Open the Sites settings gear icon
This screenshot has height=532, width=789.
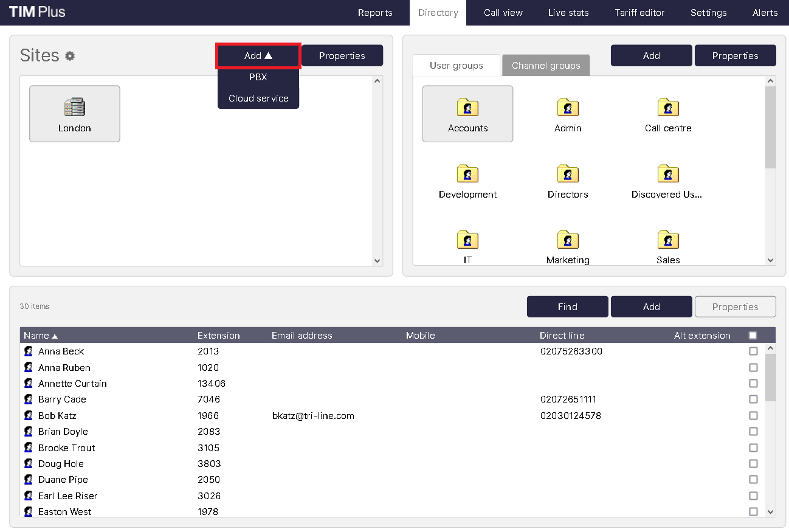click(70, 56)
